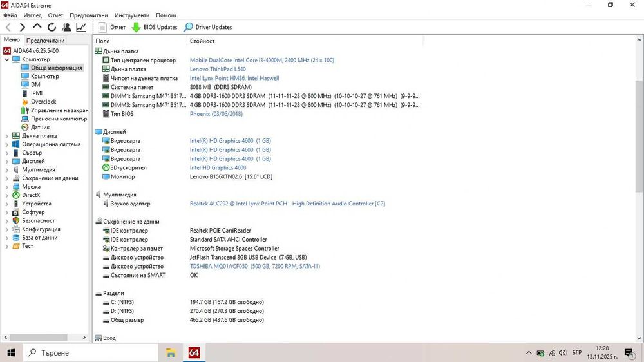Select the Конфигурация tree node
This screenshot has height=362, width=644.
[36, 229]
